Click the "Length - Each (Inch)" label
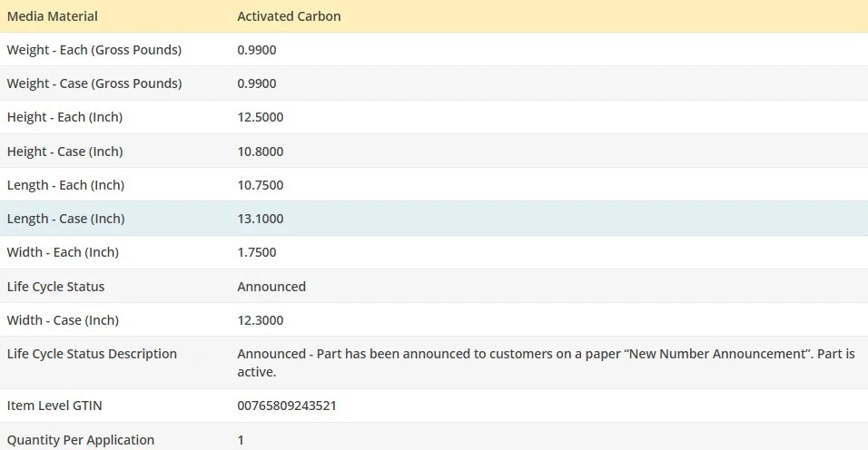The height and width of the screenshot is (450, 868). pyautogui.click(x=65, y=185)
